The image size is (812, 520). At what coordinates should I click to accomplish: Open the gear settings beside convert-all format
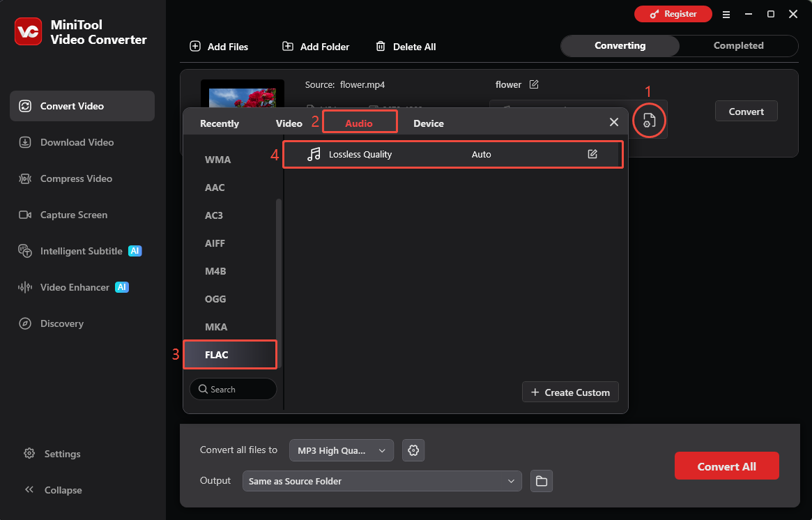pyautogui.click(x=413, y=450)
